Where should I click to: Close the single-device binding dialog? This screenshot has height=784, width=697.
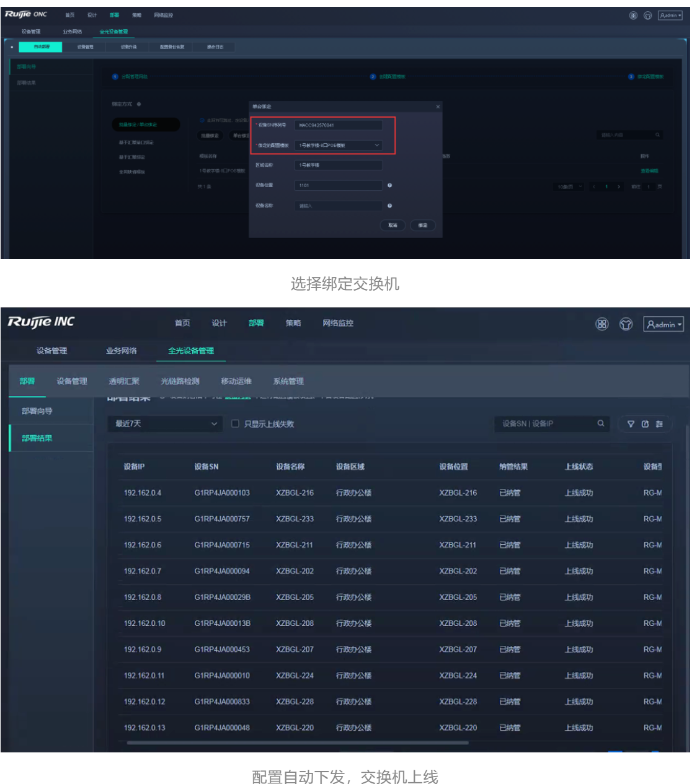[x=438, y=107]
